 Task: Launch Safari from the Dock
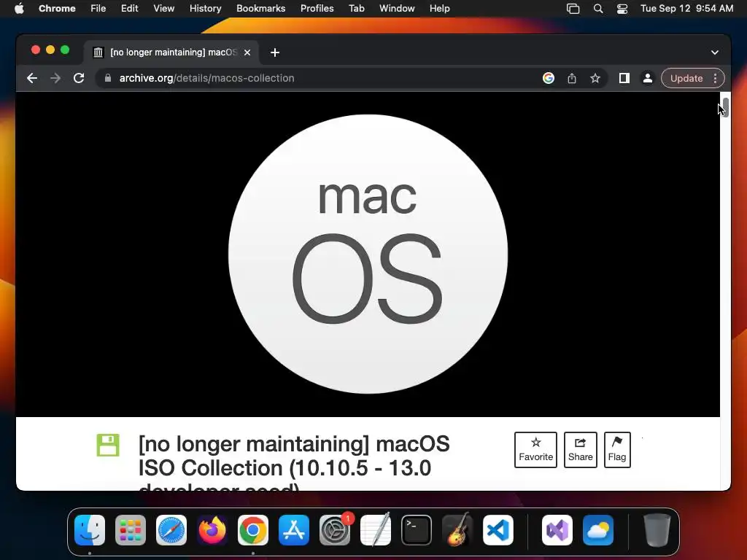pyautogui.click(x=171, y=530)
